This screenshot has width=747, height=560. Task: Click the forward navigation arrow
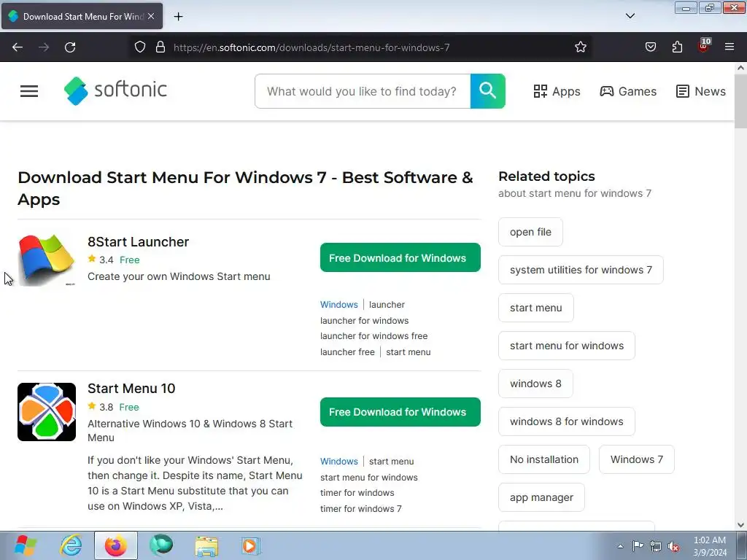[x=44, y=47]
